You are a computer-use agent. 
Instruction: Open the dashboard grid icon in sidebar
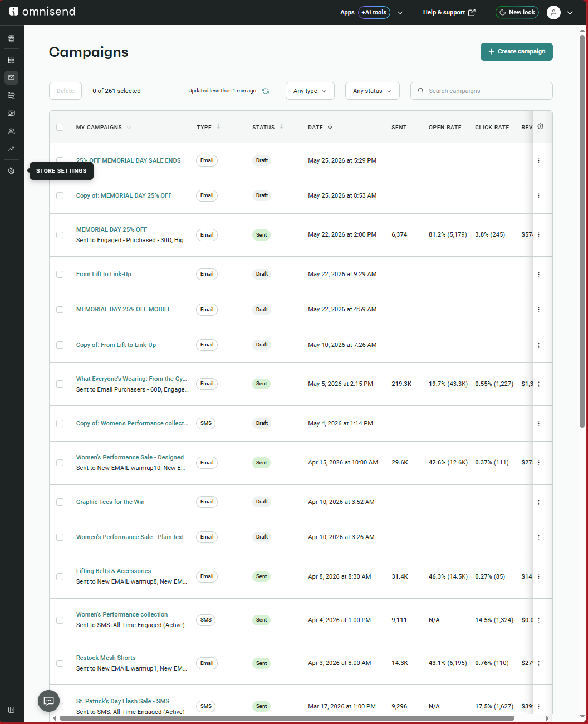coord(11,60)
